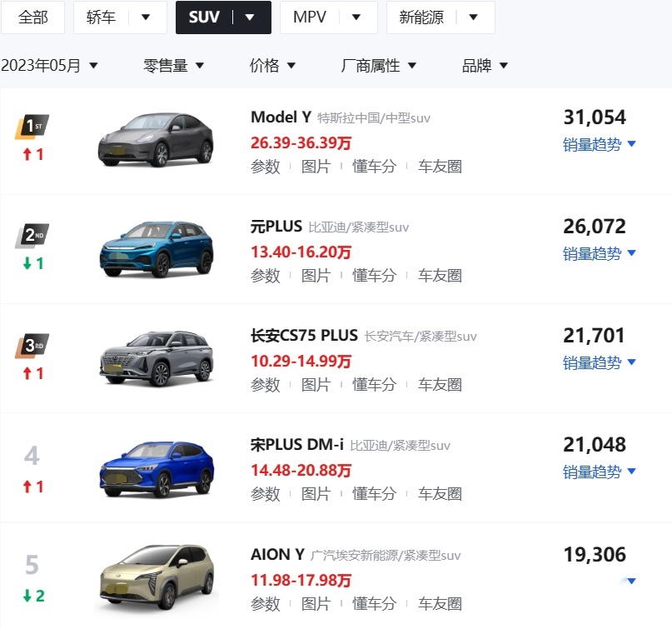The image size is (672, 629).
Task: Click the price 26.39-36.39万
Action: point(301,142)
